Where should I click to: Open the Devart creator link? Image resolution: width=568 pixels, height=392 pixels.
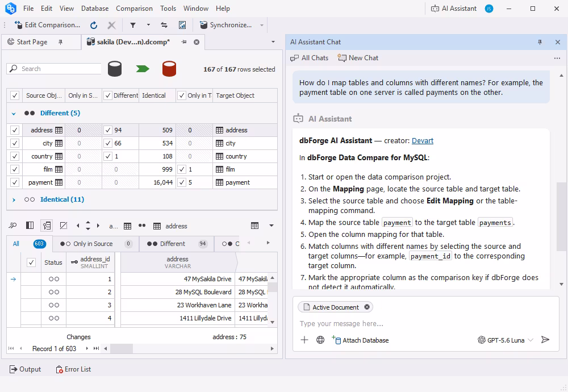(x=423, y=140)
